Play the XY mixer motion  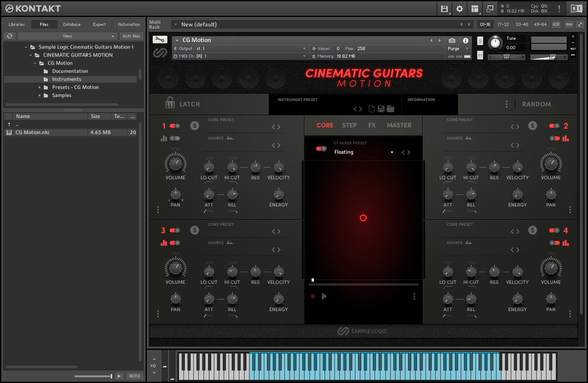(x=324, y=296)
